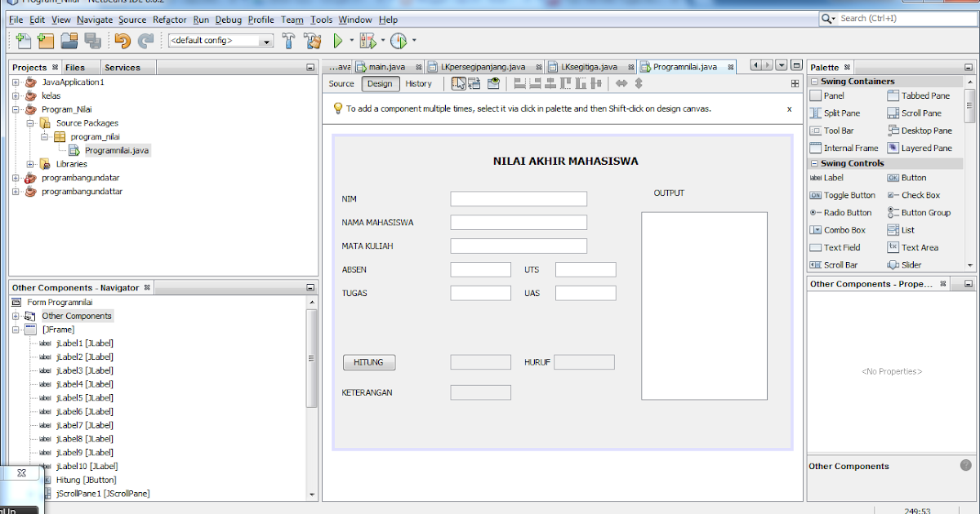Switch to the Source view tab
Screen dimensions: 980x514
[x=341, y=83]
